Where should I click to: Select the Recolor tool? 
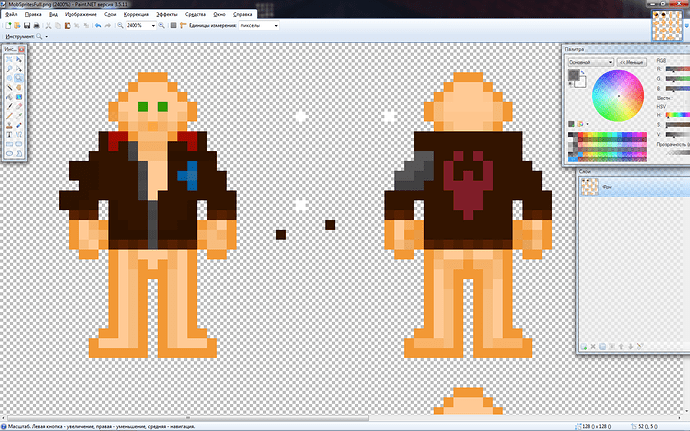point(19,125)
